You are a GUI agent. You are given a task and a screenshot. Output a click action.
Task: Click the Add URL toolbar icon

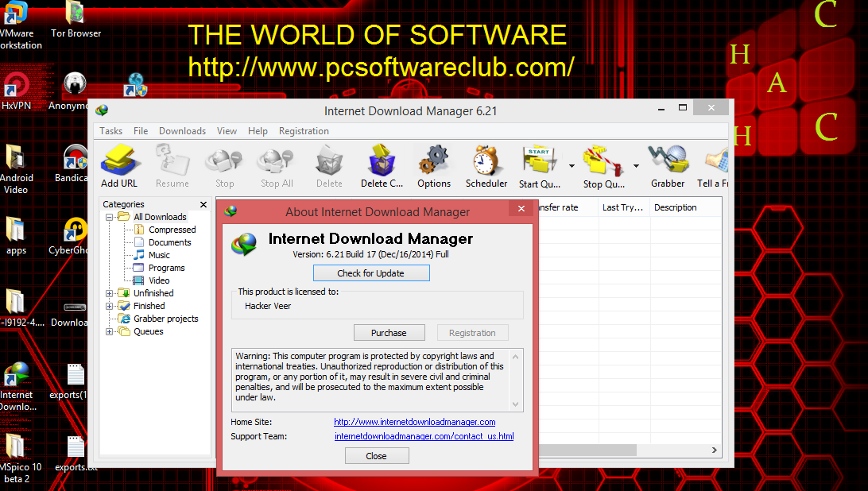(x=118, y=165)
